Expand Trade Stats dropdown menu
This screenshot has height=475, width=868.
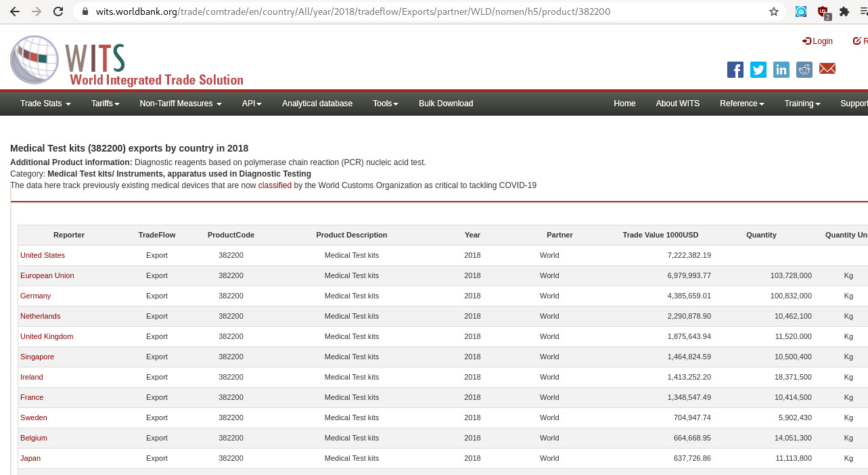tap(45, 104)
